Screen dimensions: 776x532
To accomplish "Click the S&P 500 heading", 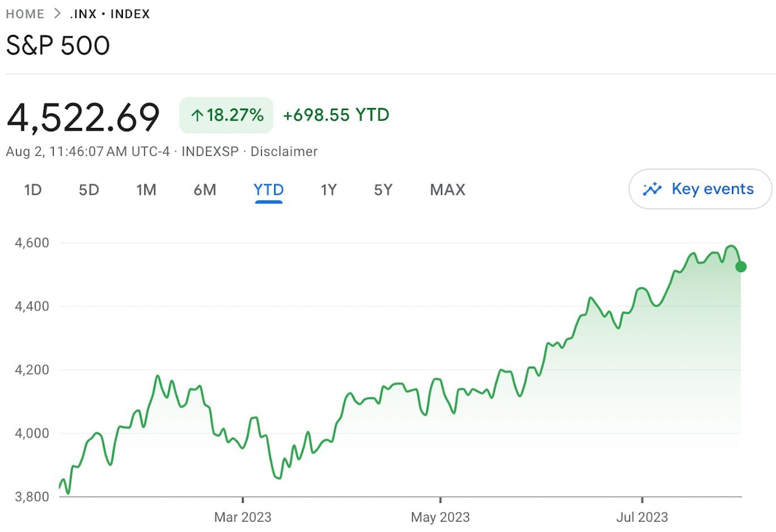I will (58, 46).
